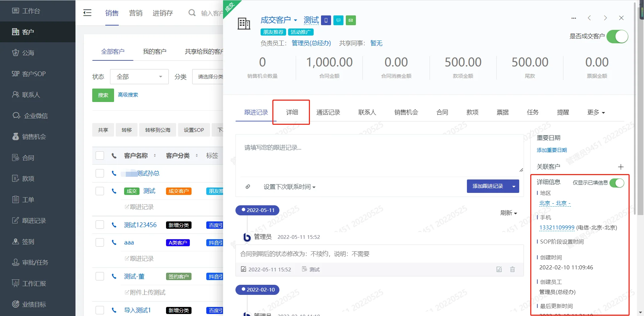Open 企业微信 in the sidebar
The width and height of the screenshot is (644, 316).
coord(38,116)
